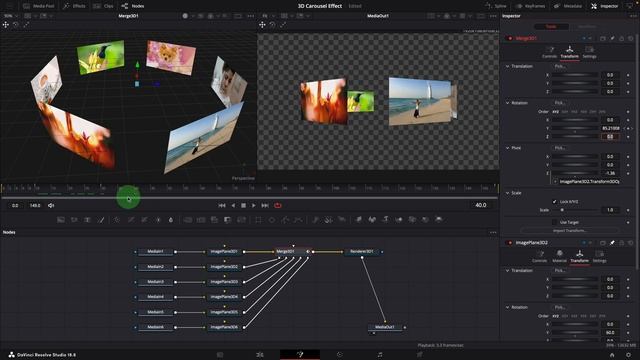Select the Tools tab in Inspector
The image size is (640, 360).
551,27
